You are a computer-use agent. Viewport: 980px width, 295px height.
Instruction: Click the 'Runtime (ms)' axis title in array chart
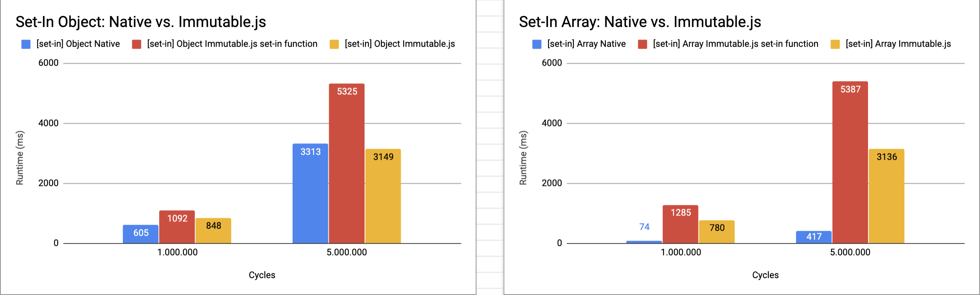523,158
